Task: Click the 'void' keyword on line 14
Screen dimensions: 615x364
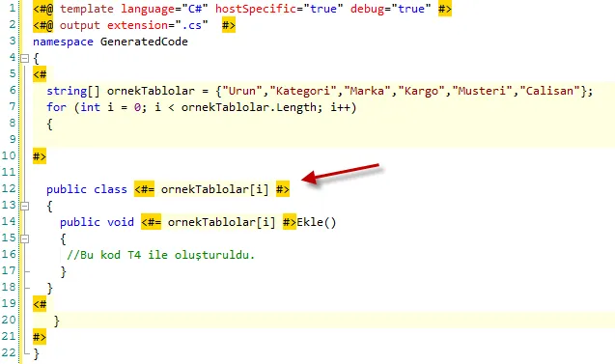Action: [x=121, y=222]
